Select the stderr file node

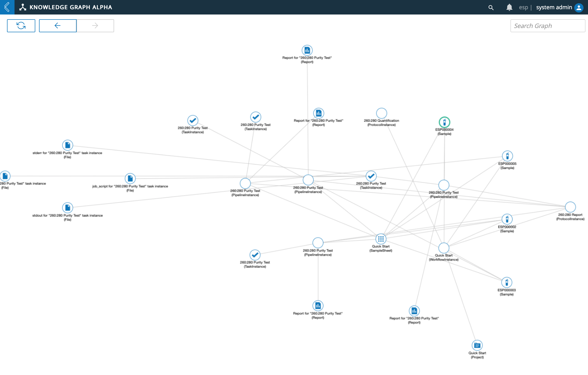(68, 145)
